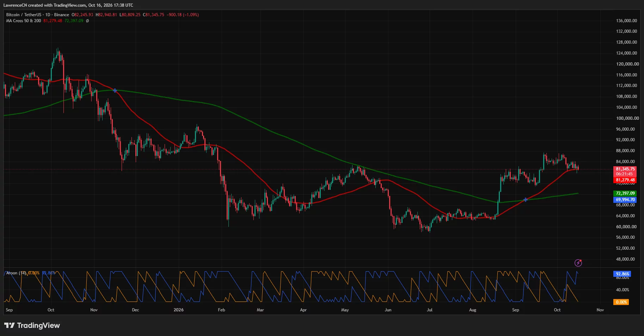
Task: Click the Aroon (14) indicator label
Action: point(16,273)
